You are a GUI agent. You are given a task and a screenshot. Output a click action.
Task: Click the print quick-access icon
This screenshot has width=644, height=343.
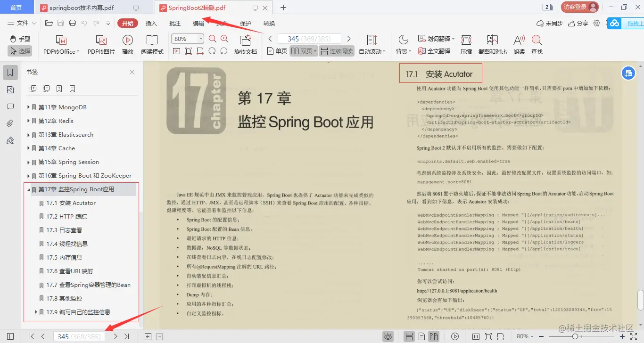(x=72, y=23)
